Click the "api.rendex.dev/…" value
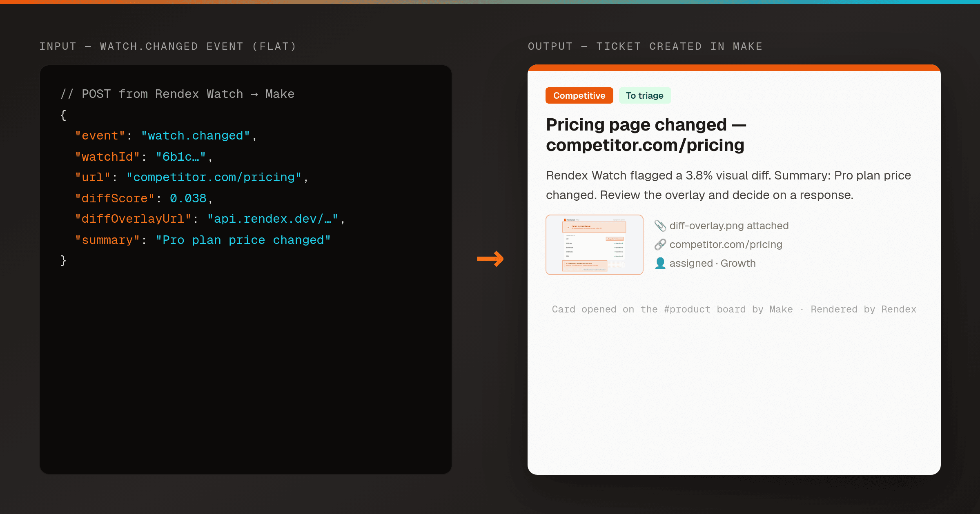 click(273, 219)
